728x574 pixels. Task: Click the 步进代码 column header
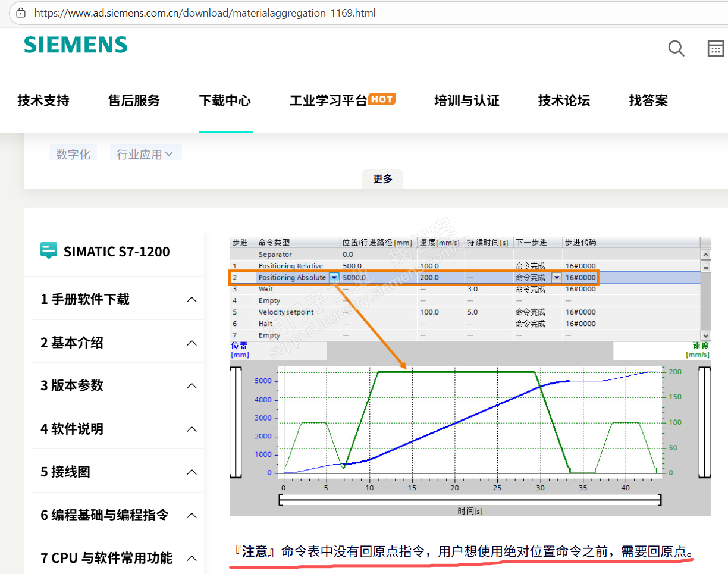coord(631,243)
